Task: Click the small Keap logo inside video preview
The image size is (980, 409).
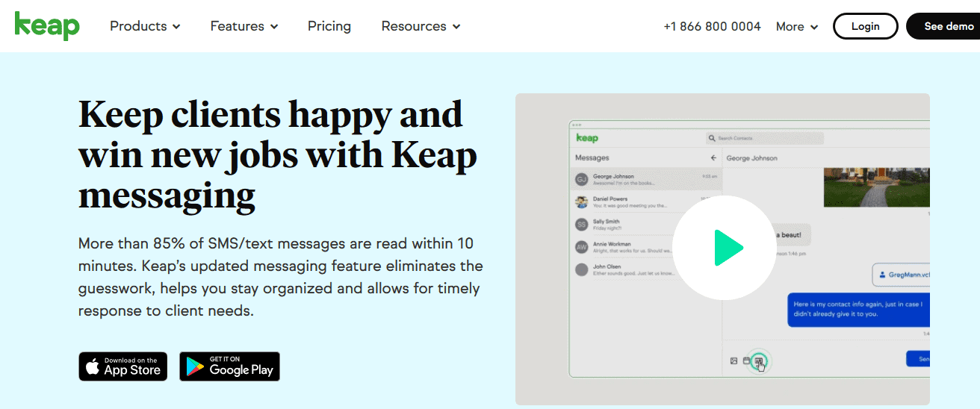Action: tap(587, 138)
